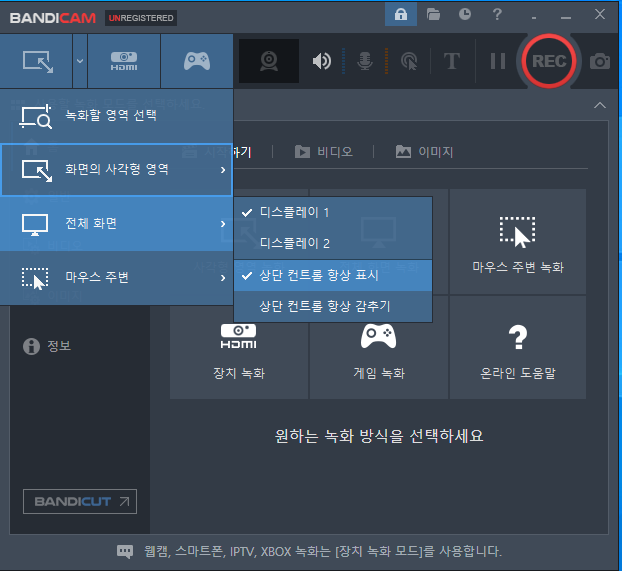622x571 pixels.
Task: Click the monitor icon beside 전체 화면
Action: pyautogui.click(x=35, y=225)
